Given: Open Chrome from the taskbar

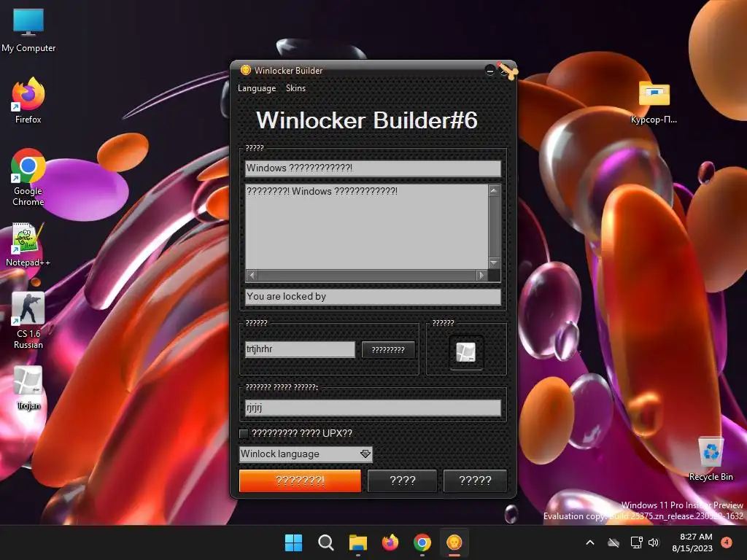Looking at the screenshot, I should click(422, 542).
